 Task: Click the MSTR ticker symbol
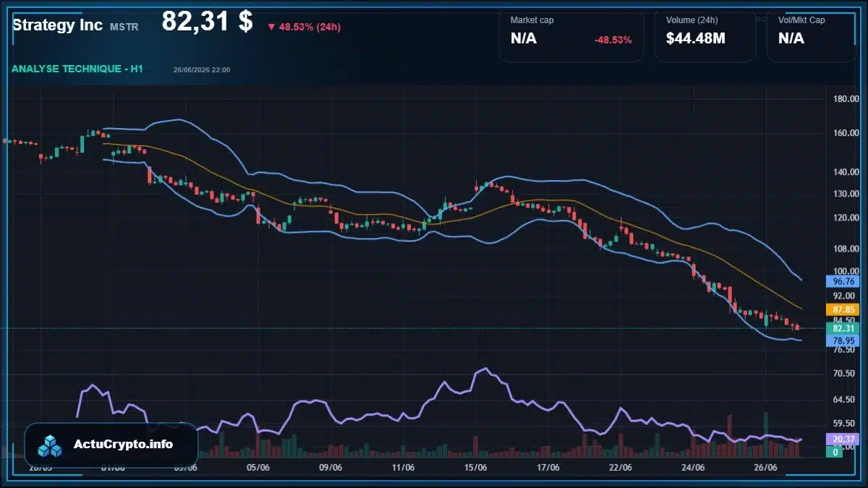(124, 27)
